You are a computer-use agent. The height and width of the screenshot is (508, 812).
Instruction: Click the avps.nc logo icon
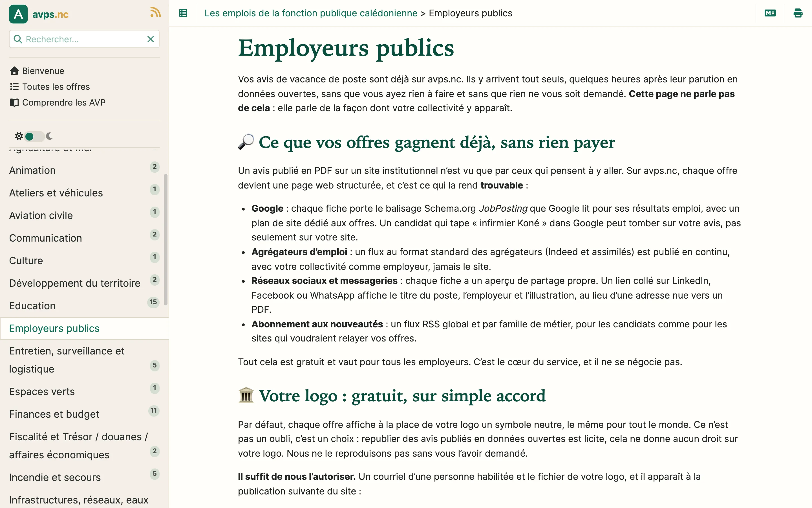click(x=18, y=14)
